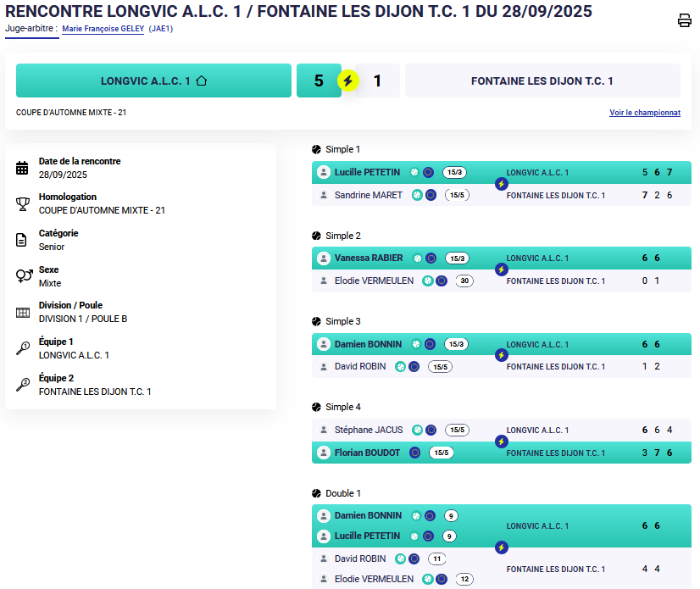Screen dimensions: 700x589
Task: Click Damien BONNIN's name in Simple 3
Action: pos(368,344)
